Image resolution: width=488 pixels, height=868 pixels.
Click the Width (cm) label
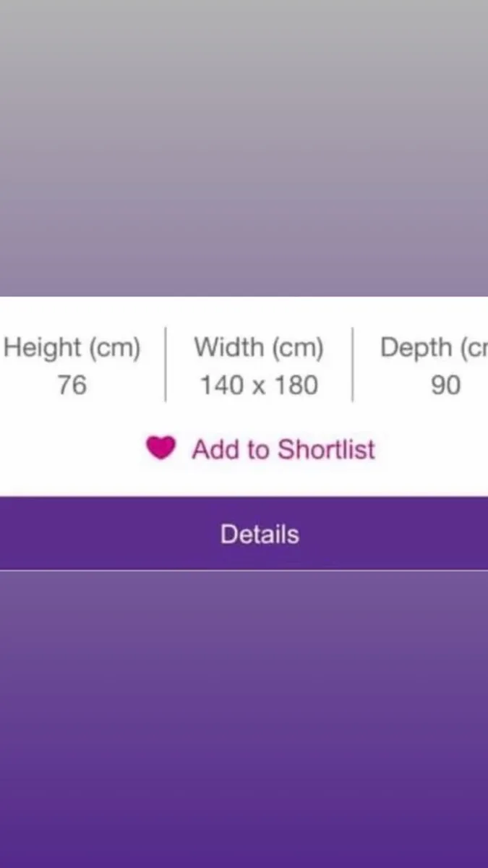coord(259,348)
